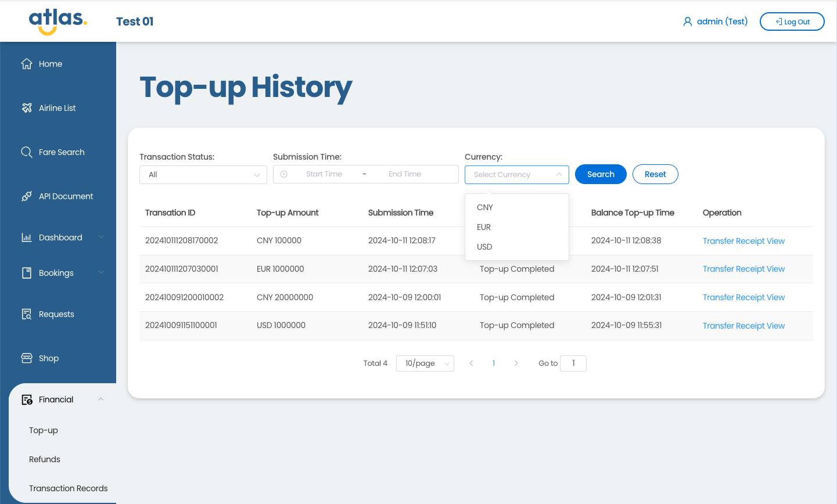This screenshot has width=837, height=504.
Task: Click the Requests document search icon
Action: (27, 314)
